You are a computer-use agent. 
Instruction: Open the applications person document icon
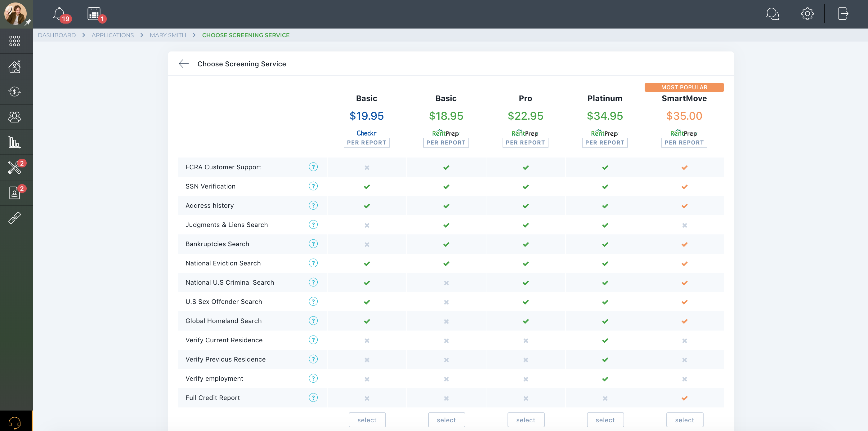(x=15, y=193)
